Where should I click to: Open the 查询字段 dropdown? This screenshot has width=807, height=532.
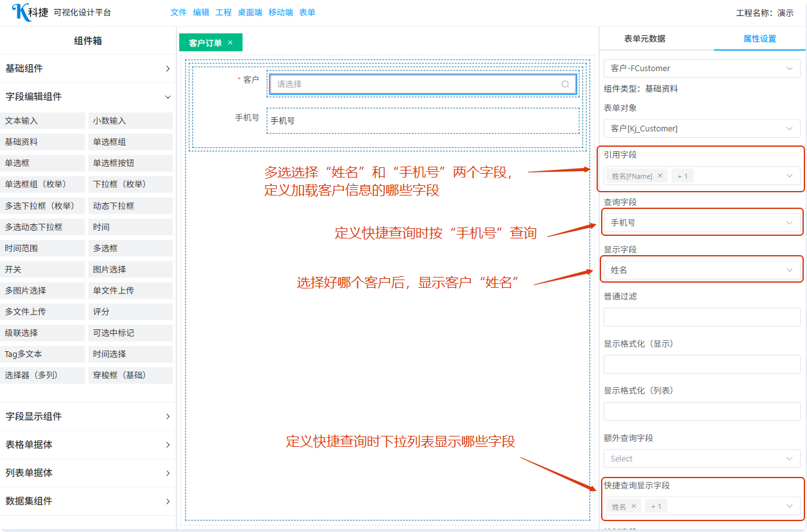point(702,223)
